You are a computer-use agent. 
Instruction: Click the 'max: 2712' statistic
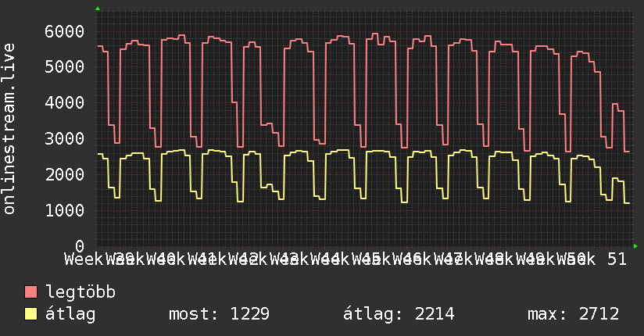coord(573,314)
